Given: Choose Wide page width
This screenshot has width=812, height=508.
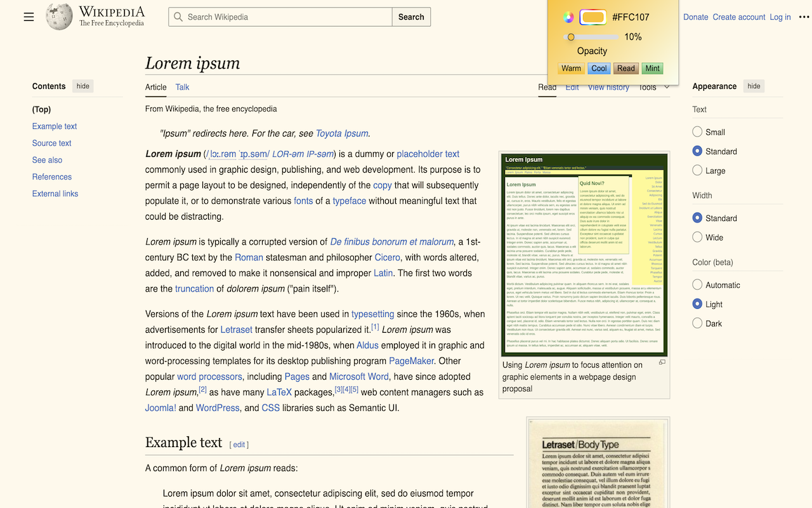Looking at the screenshot, I should point(697,237).
